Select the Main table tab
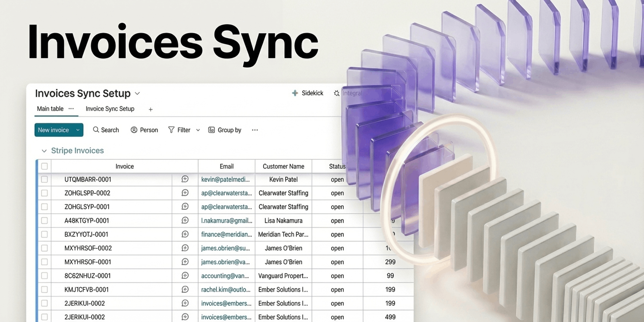 pyautogui.click(x=50, y=109)
